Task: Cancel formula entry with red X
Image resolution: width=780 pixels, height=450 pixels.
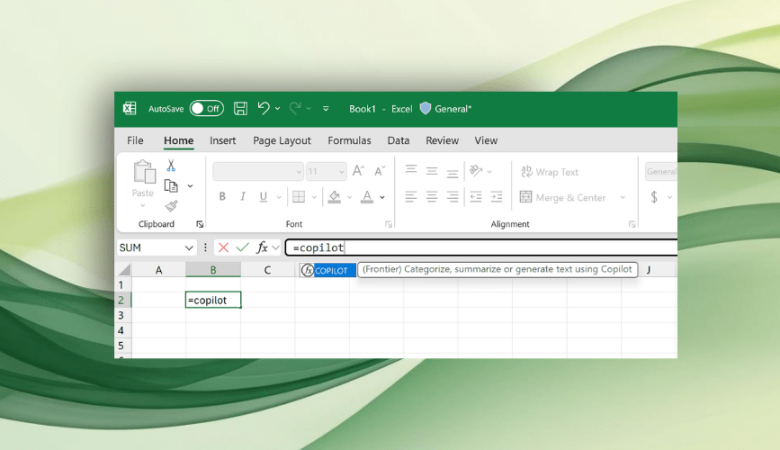Action: click(x=223, y=247)
